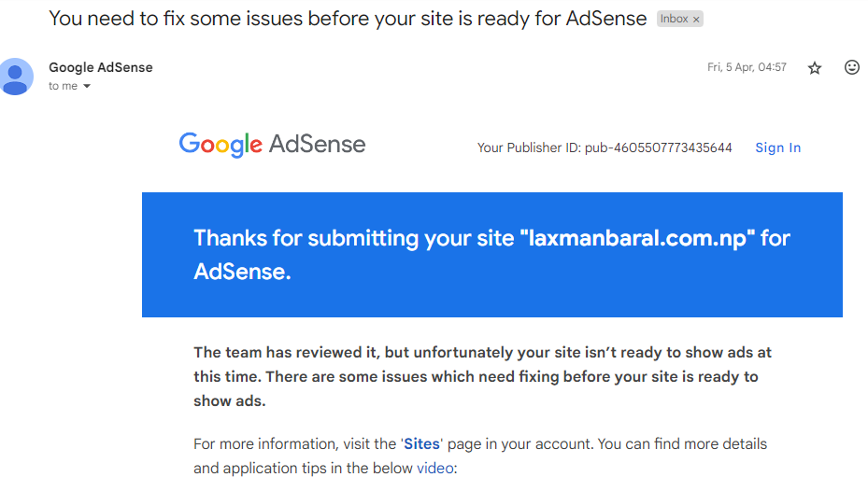Click the 'to me' recipient text
The width and height of the screenshot is (868, 477).
point(63,86)
